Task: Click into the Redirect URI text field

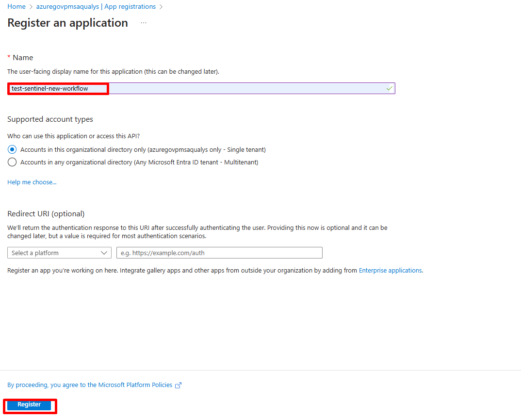Action: tap(219, 253)
